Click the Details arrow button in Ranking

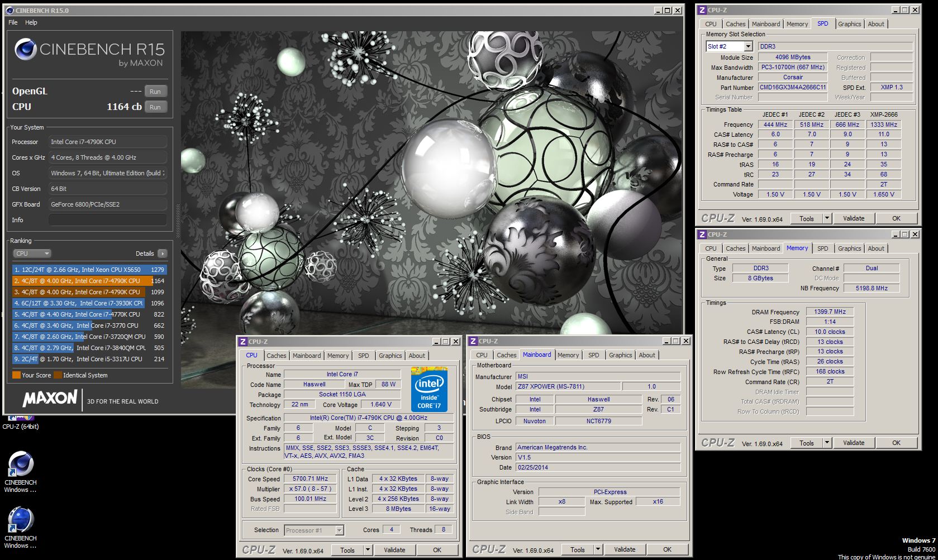click(162, 253)
